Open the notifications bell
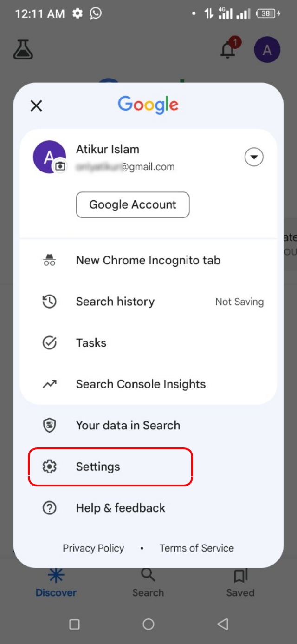This screenshot has width=297, height=644. [228, 50]
